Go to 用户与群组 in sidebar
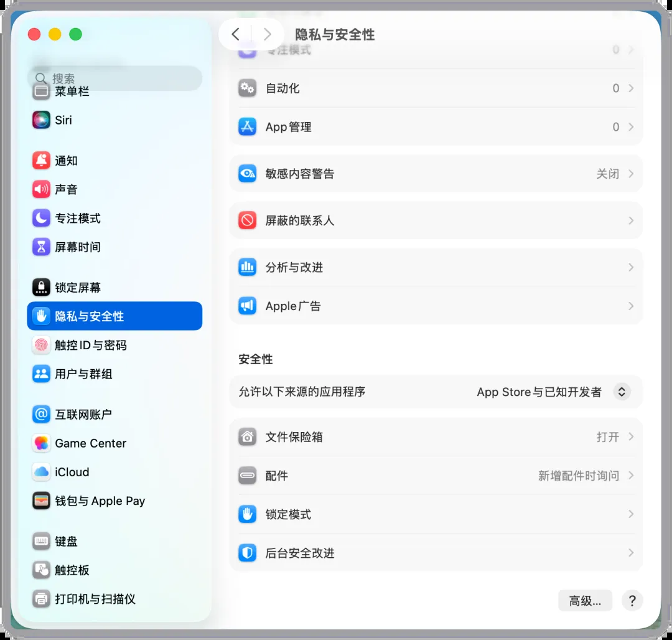The width and height of the screenshot is (672, 640). (x=83, y=374)
